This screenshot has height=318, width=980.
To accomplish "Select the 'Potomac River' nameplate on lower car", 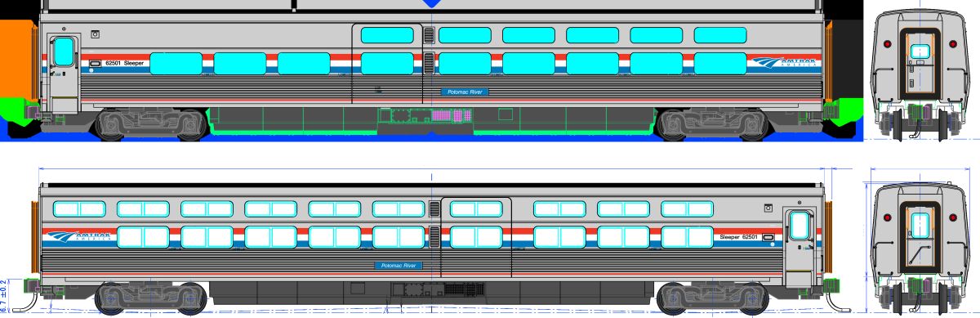I will point(399,266).
